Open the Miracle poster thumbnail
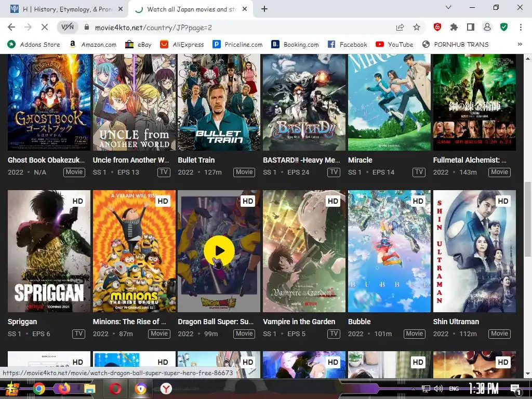The image size is (532, 399). [389, 102]
